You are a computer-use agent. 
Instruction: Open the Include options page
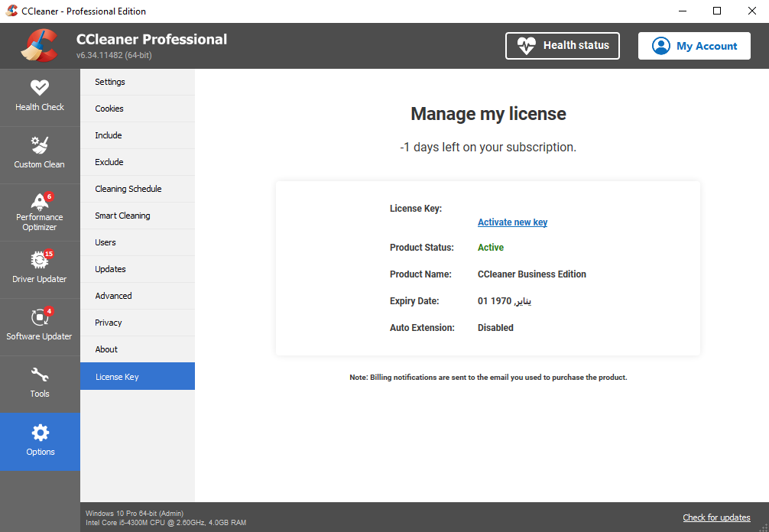click(x=138, y=135)
